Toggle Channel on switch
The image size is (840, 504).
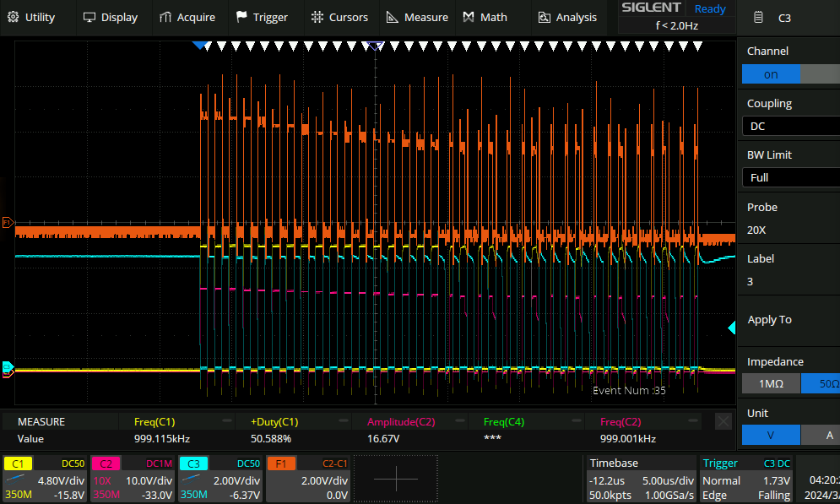pyautogui.click(x=771, y=74)
